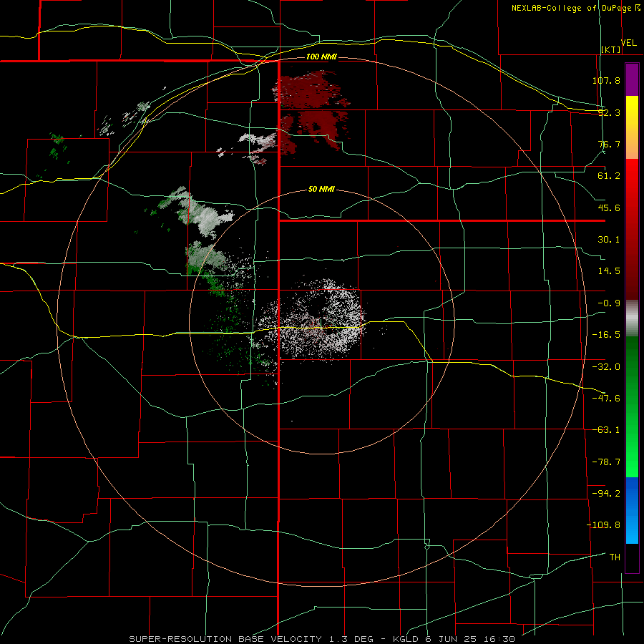
Task: Click the 107.8 value on velocity scale
Action: 606,80
